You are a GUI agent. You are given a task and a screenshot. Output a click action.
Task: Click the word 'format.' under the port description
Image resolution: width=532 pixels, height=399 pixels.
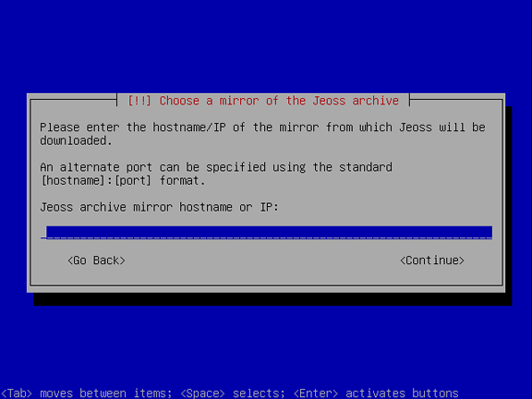tap(183, 180)
